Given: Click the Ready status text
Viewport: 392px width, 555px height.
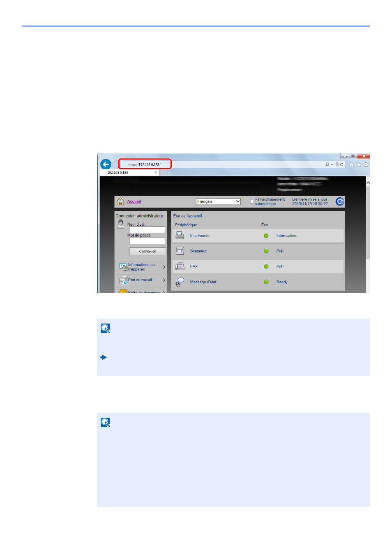Looking at the screenshot, I should [x=282, y=282].
